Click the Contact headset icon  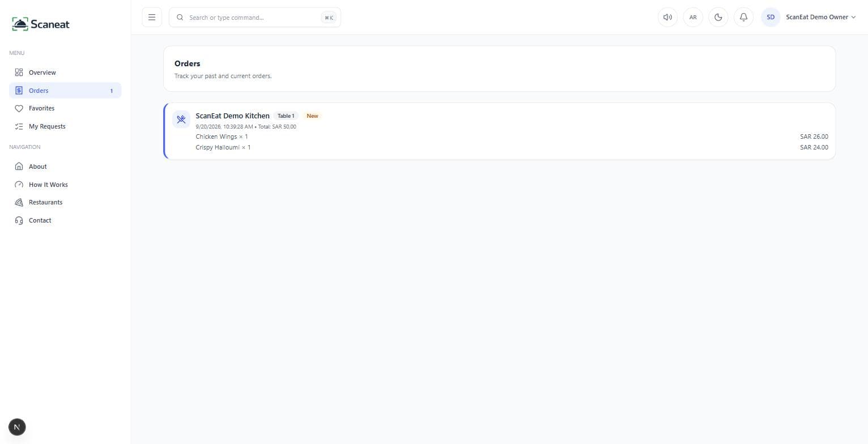[19, 220]
